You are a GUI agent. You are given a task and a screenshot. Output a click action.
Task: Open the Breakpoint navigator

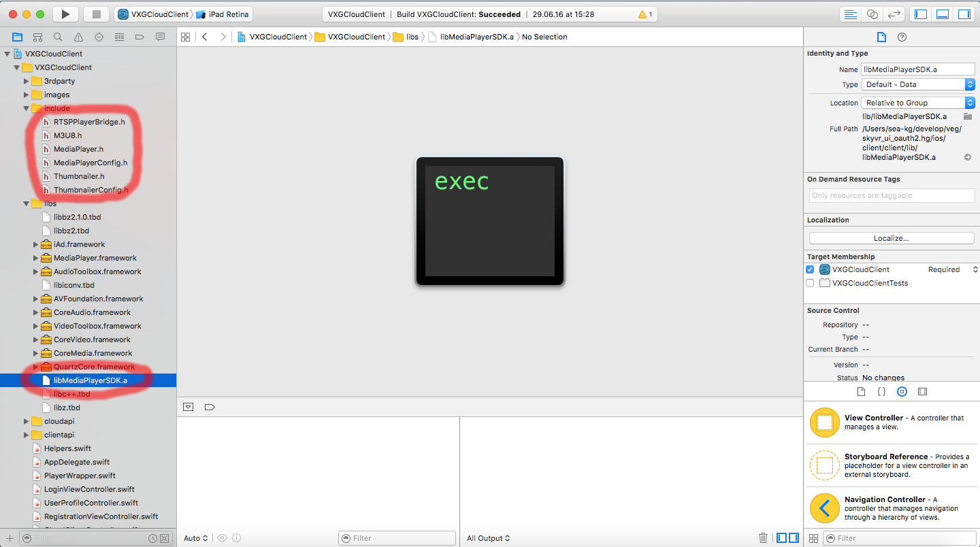point(140,37)
